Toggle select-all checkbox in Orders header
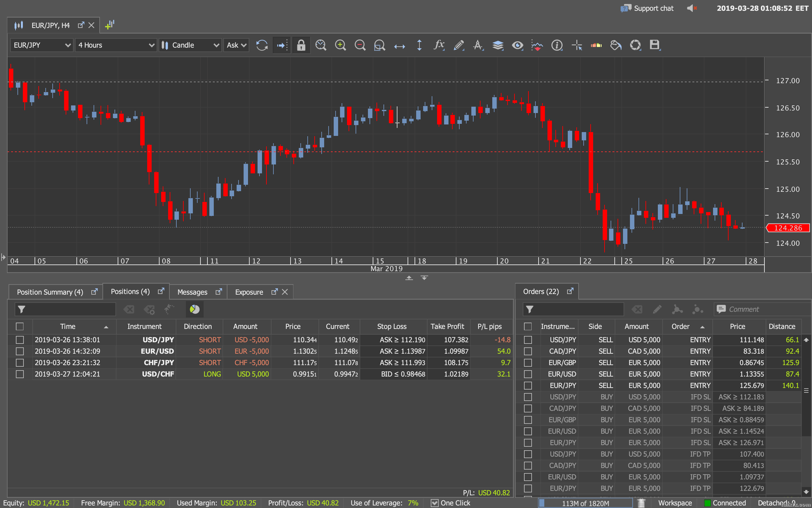This screenshot has width=812, height=508. pos(528,326)
